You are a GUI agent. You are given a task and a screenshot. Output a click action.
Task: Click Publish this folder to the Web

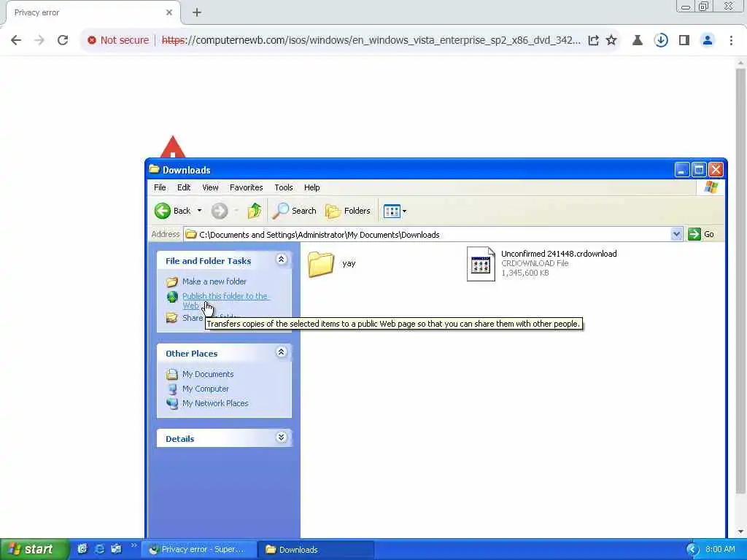(x=226, y=300)
